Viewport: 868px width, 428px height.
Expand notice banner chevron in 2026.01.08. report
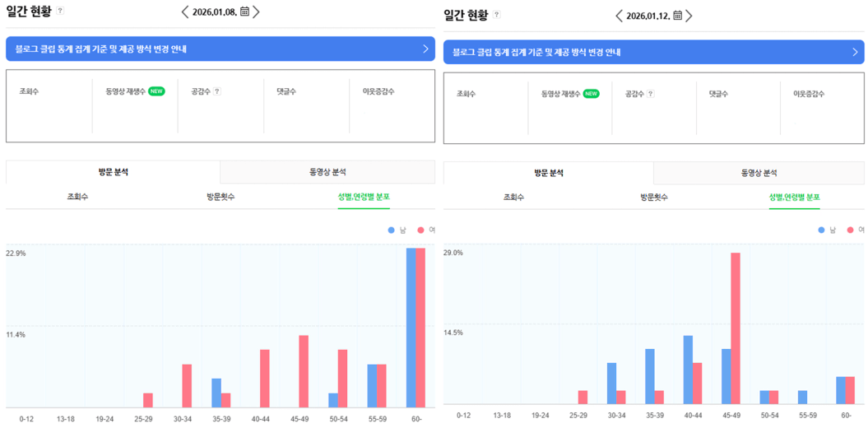click(x=425, y=49)
